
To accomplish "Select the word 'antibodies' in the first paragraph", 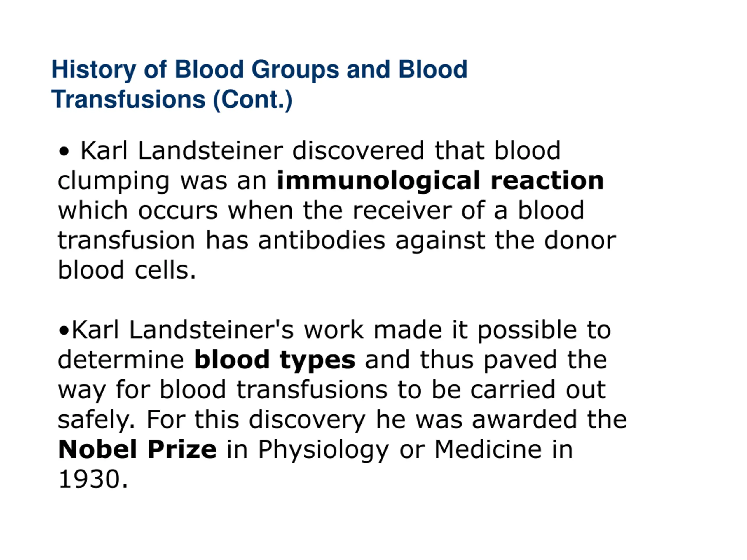I will coord(322,241).
